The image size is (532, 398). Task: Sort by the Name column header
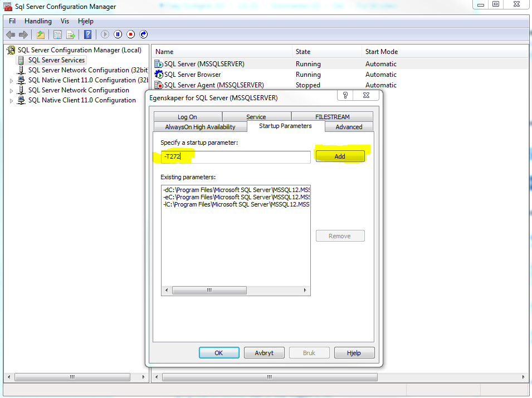(x=222, y=52)
